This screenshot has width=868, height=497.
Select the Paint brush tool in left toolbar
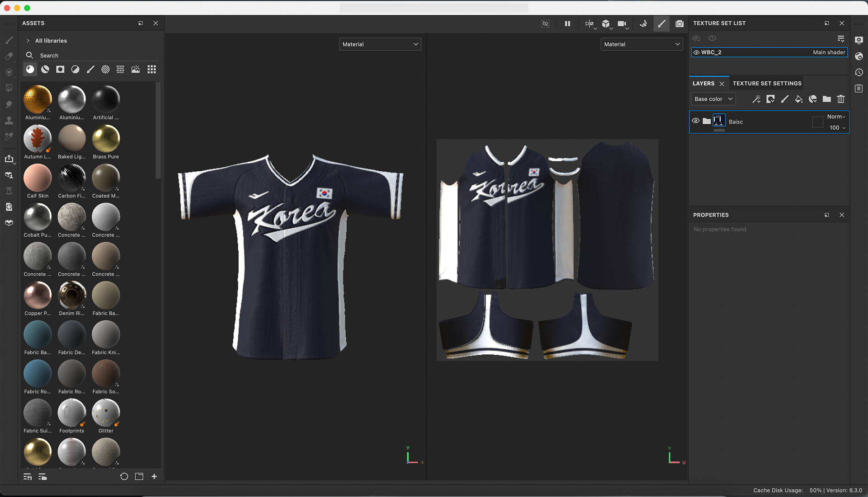click(9, 40)
